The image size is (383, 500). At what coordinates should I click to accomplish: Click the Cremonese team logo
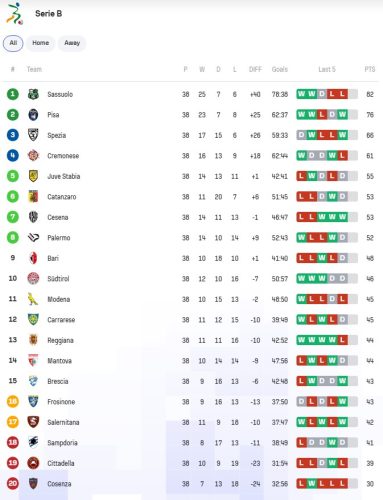click(33, 156)
